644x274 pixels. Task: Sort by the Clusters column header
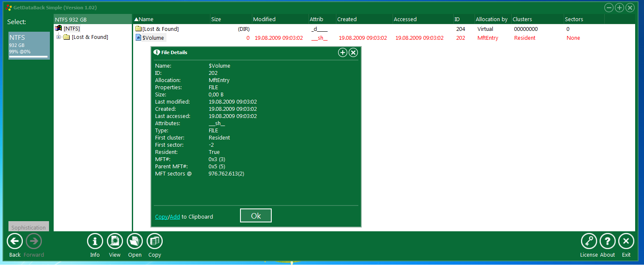(537, 19)
